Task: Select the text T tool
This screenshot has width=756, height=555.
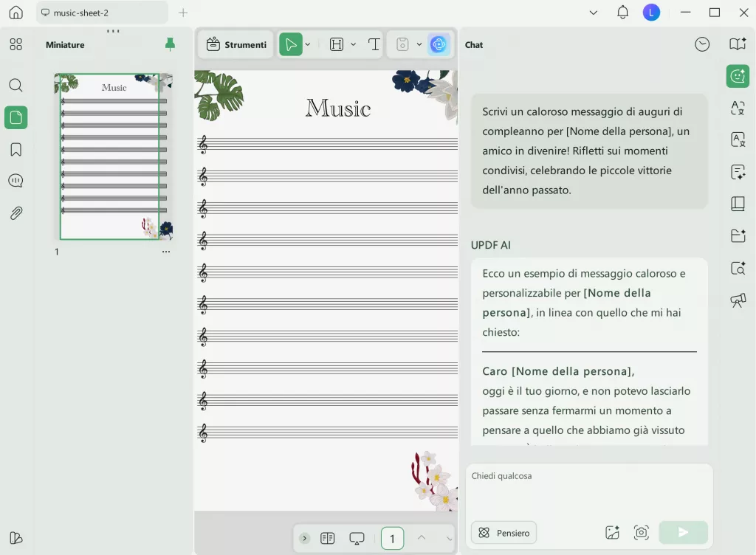Action: coord(374,45)
